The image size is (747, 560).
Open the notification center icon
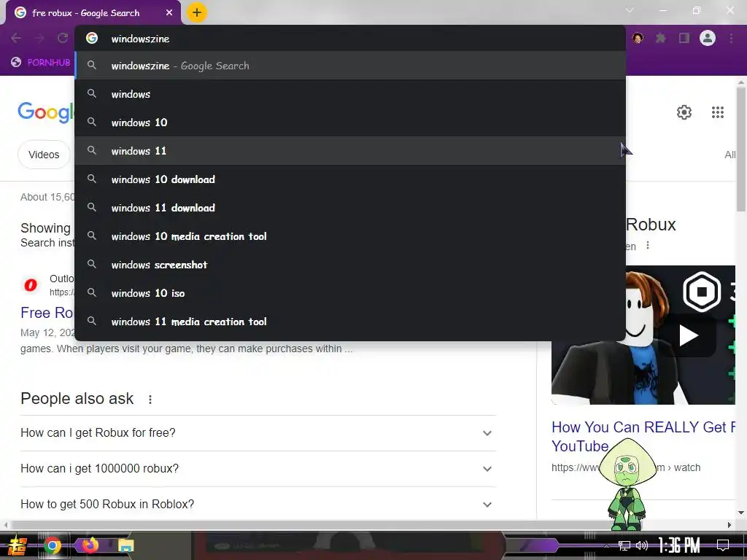coord(723,545)
